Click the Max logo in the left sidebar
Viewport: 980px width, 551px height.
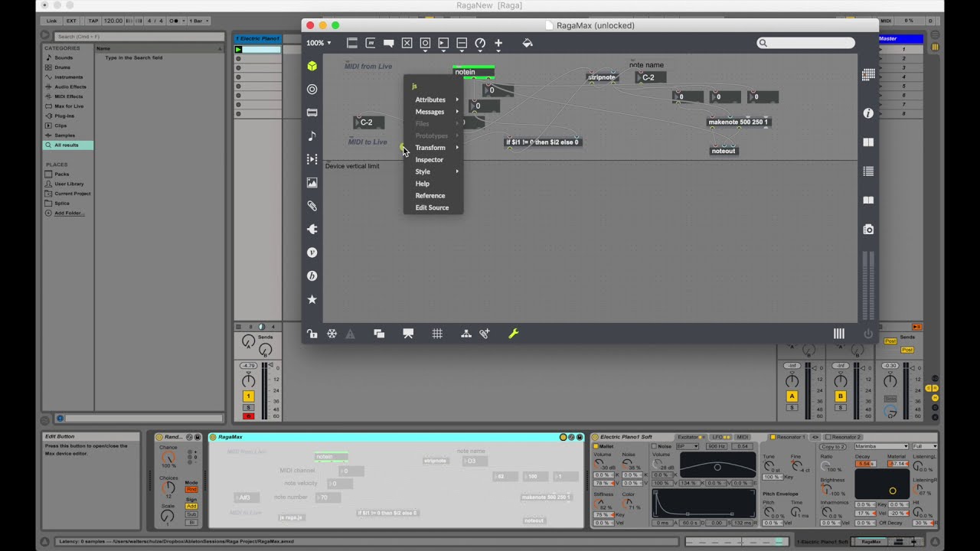312,67
